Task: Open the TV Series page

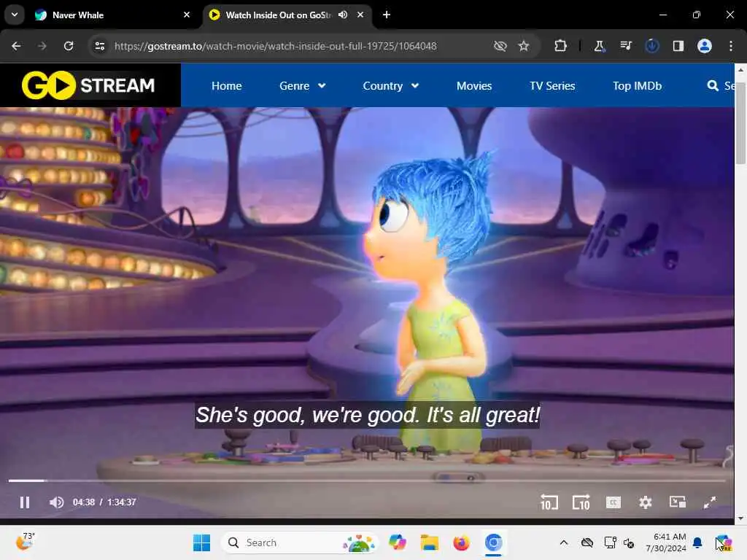Action: pyautogui.click(x=552, y=86)
